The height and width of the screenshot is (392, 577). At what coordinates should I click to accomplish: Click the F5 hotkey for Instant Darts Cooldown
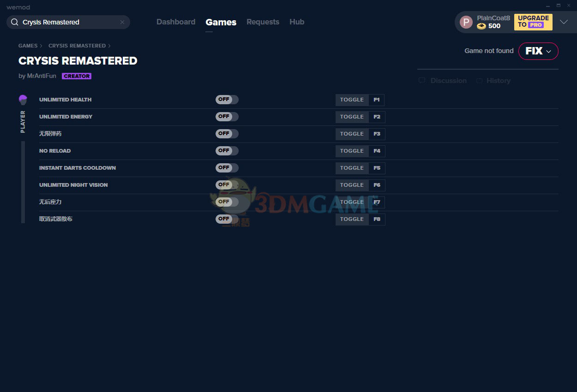click(377, 168)
